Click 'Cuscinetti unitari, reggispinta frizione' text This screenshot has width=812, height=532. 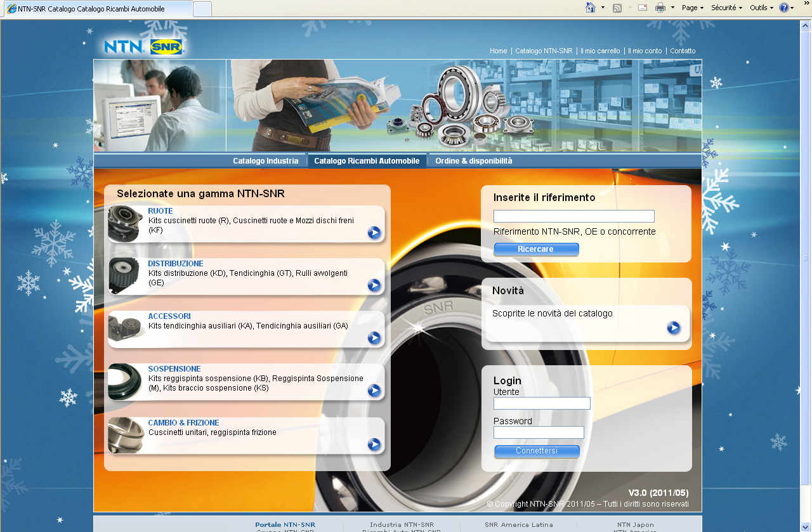point(213,432)
